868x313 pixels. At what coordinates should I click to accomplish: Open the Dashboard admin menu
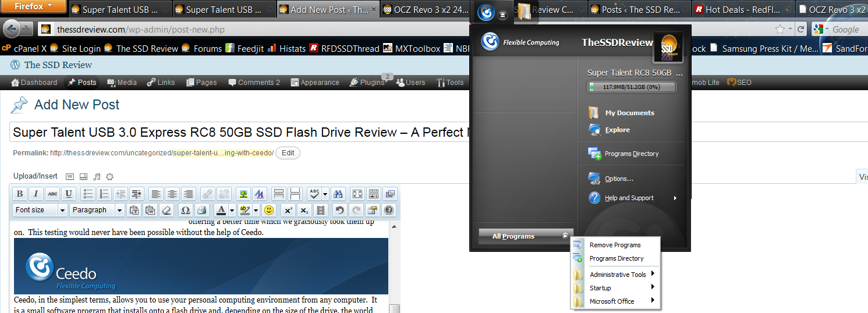(x=34, y=82)
